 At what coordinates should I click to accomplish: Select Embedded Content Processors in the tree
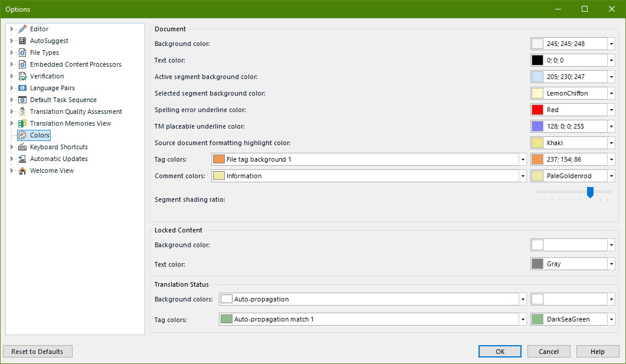click(76, 64)
